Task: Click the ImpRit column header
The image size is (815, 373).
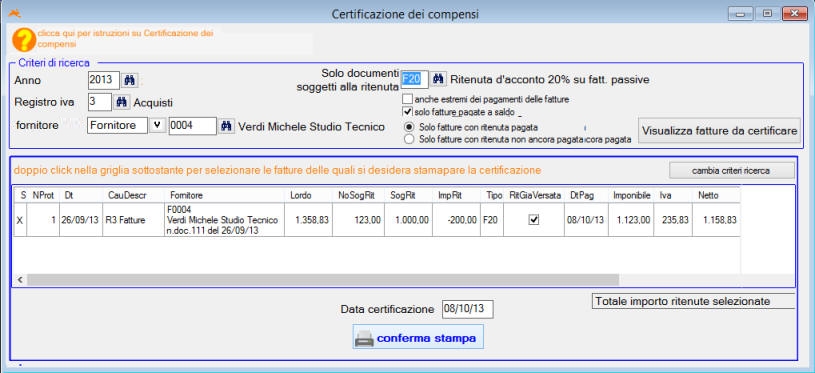Action: point(456,195)
